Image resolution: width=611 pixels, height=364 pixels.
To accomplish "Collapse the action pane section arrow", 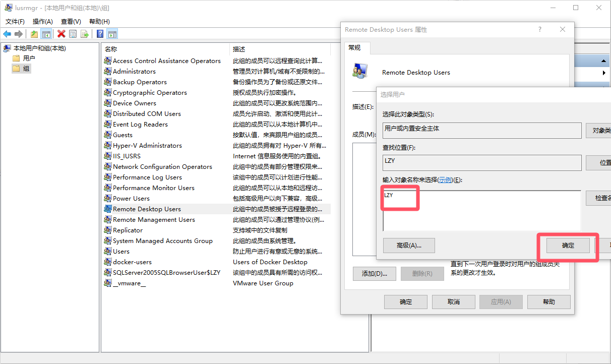I will click(x=603, y=61).
